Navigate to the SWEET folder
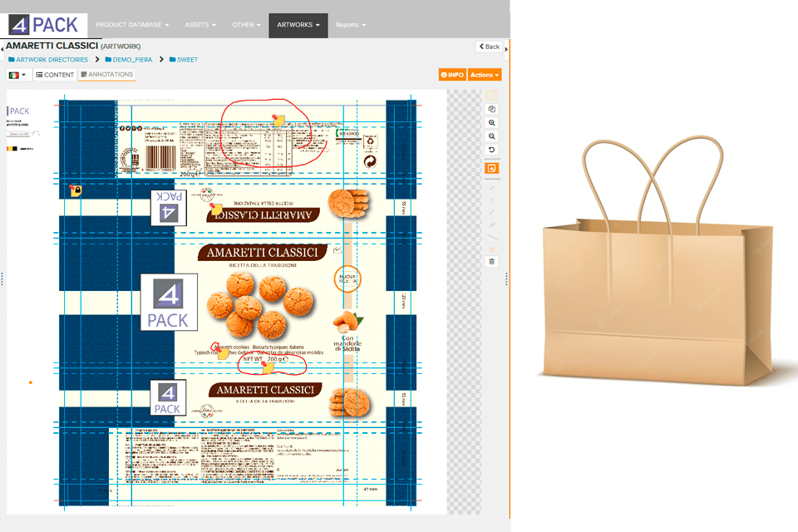The image size is (798, 532). click(184, 60)
